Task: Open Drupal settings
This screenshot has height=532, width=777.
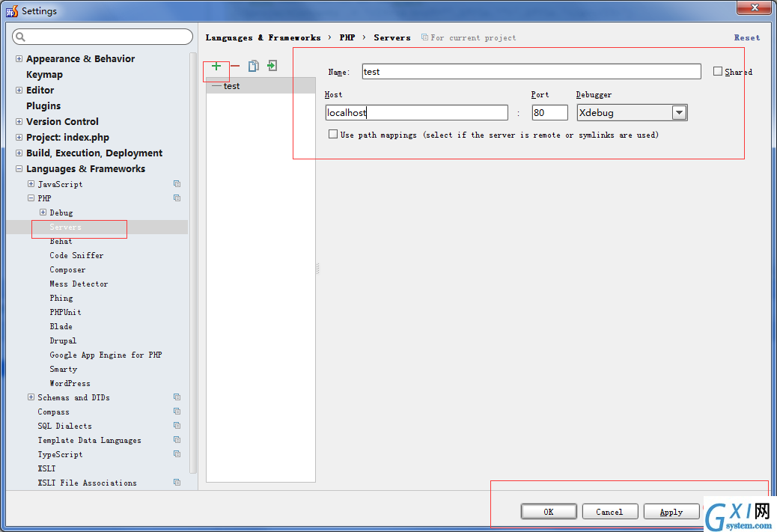Action: (x=63, y=340)
